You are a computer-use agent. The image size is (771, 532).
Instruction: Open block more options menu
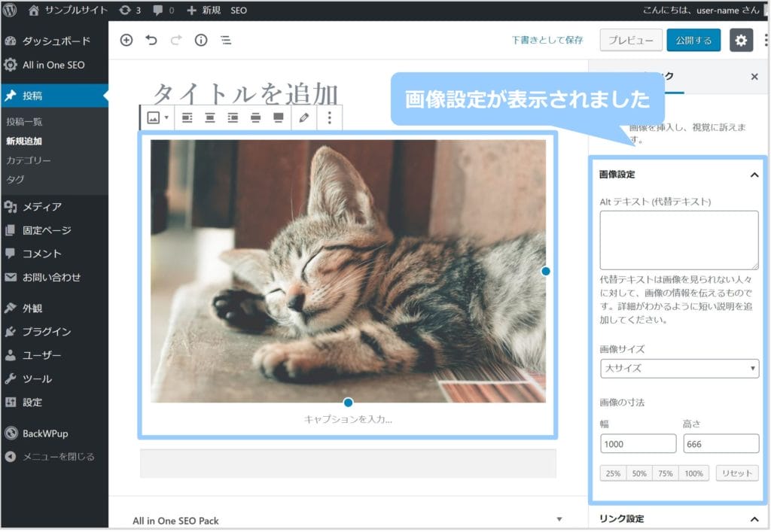pyautogui.click(x=330, y=117)
